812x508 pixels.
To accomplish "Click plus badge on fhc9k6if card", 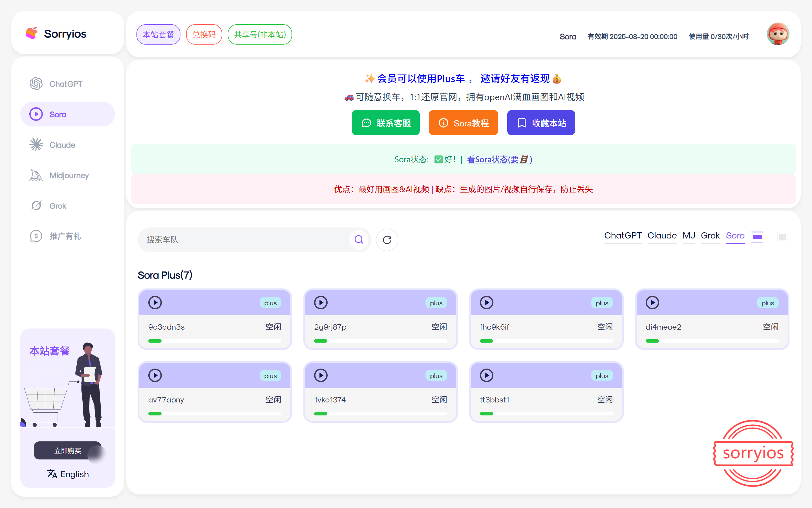I will pos(602,303).
